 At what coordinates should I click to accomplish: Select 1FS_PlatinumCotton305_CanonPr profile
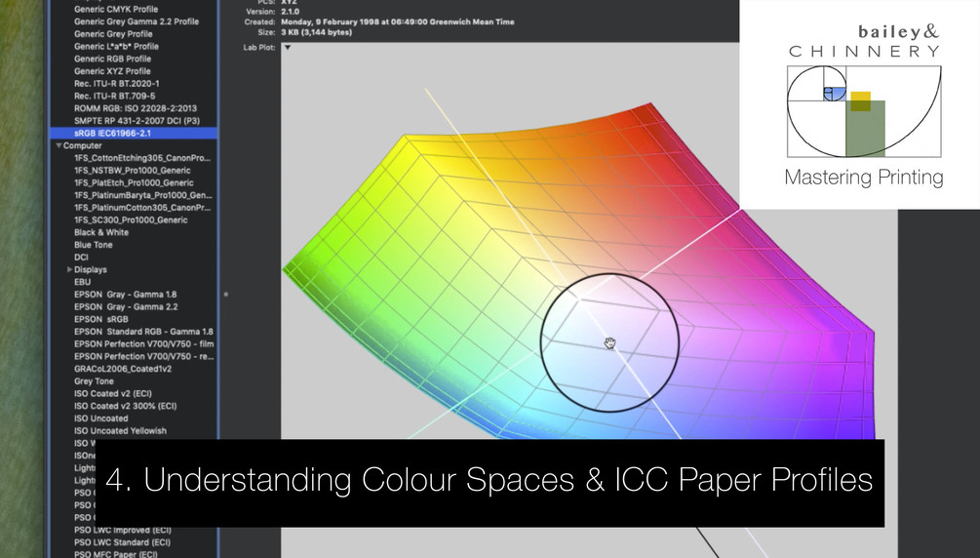coord(141,208)
